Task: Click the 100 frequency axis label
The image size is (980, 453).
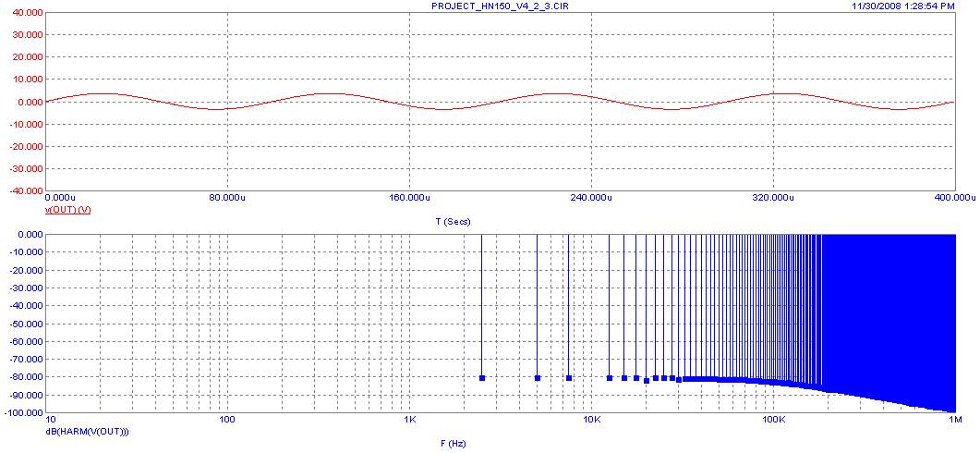Action: coord(227,419)
